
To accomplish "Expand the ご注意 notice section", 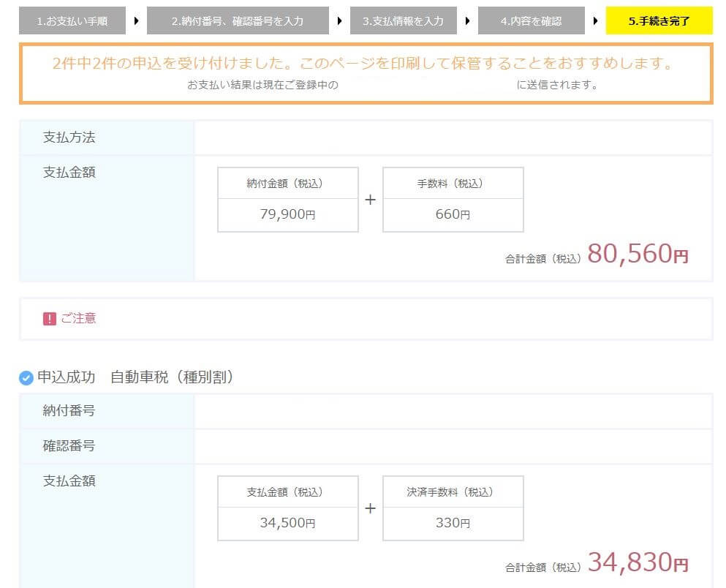I will tap(78, 319).
